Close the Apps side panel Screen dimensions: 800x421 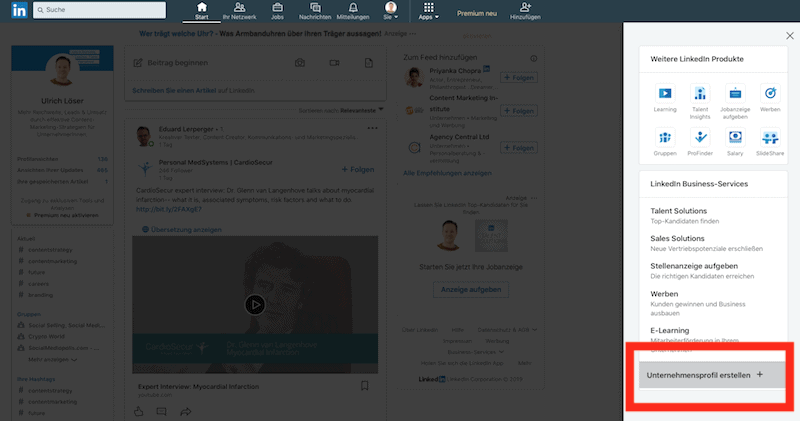(x=790, y=36)
